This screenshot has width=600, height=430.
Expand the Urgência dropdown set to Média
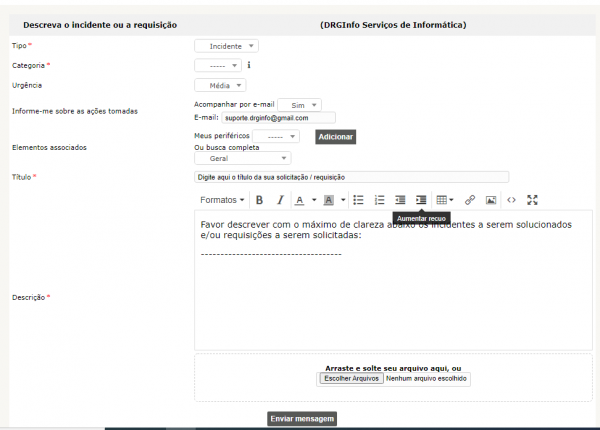[220, 85]
